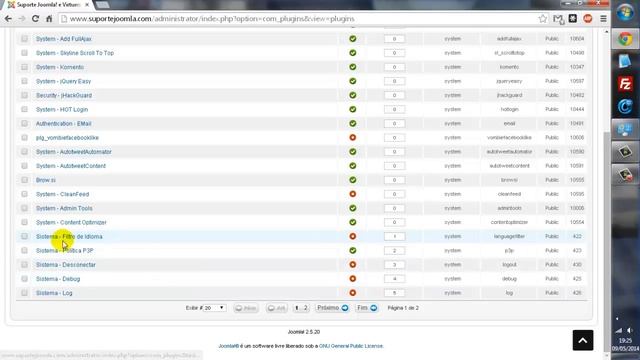The height and width of the screenshot is (360, 640).
Task: Open Sistema - Filtro de Idioma plugin link
Action: (69, 236)
